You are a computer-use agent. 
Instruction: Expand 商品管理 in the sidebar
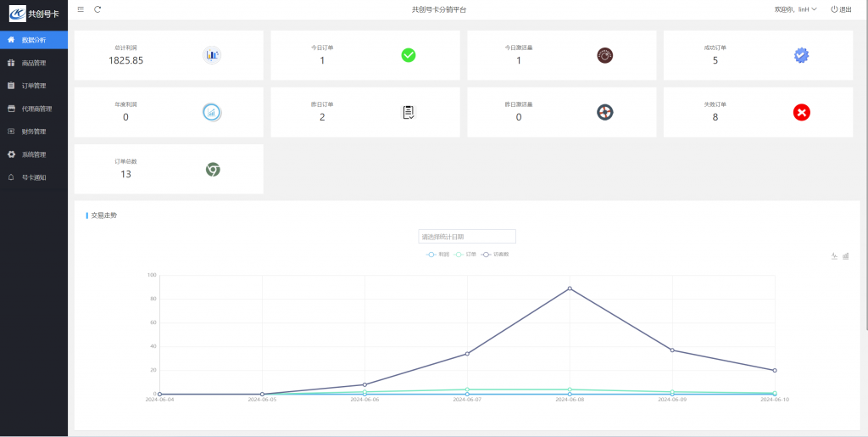tap(34, 63)
